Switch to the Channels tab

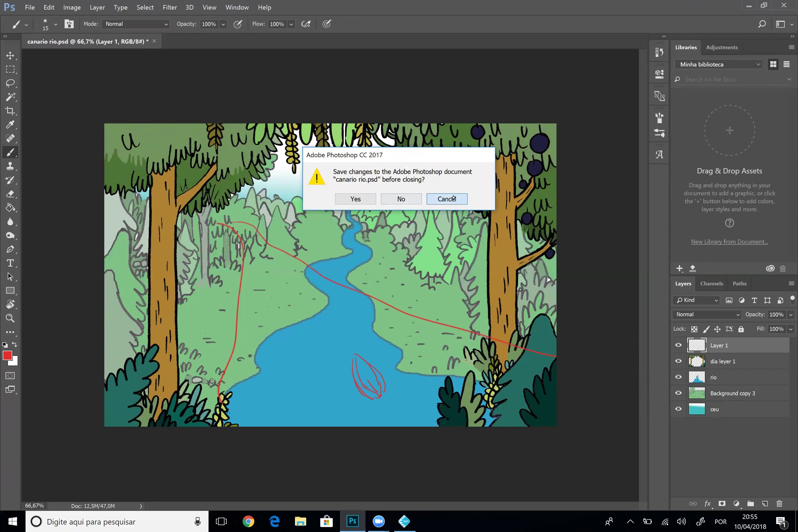click(x=712, y=284)
